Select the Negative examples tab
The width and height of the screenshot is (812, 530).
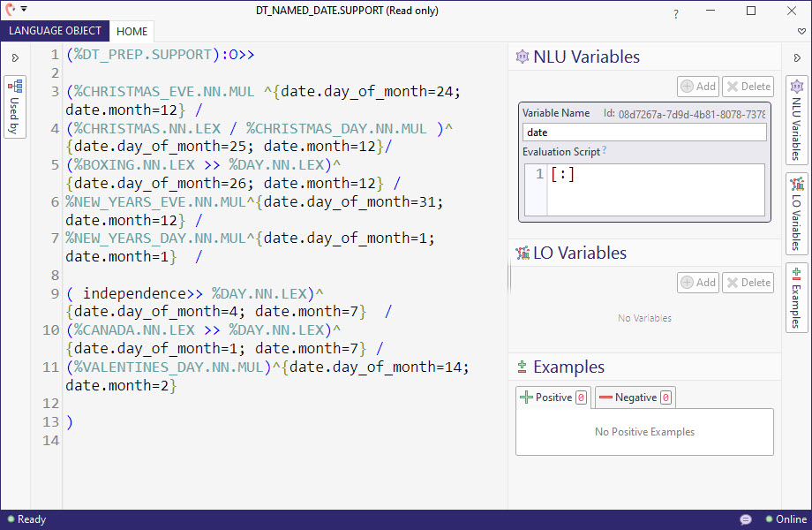click(x=635, y=397)
